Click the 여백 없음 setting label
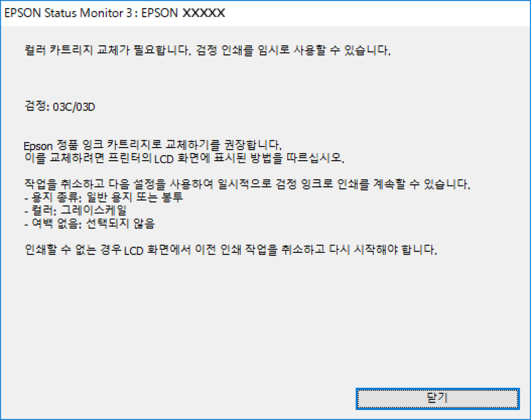This screenshot has width=531, height=420. tap(55, 223)
